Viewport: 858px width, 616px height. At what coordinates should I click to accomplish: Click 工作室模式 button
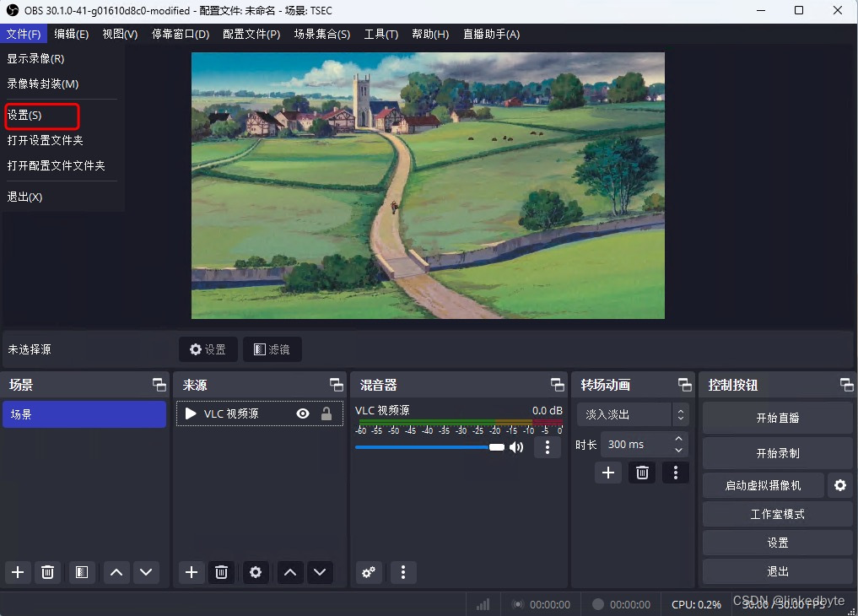click(778, 514)
